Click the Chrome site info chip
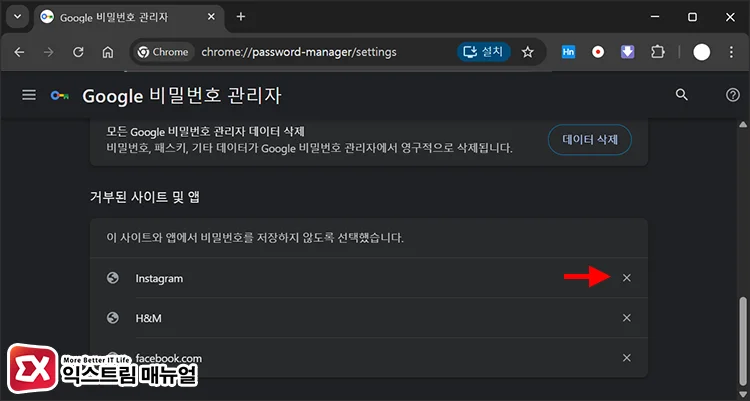Image resolution: width=750 pixels, height=401 pixels. [164, 52]
